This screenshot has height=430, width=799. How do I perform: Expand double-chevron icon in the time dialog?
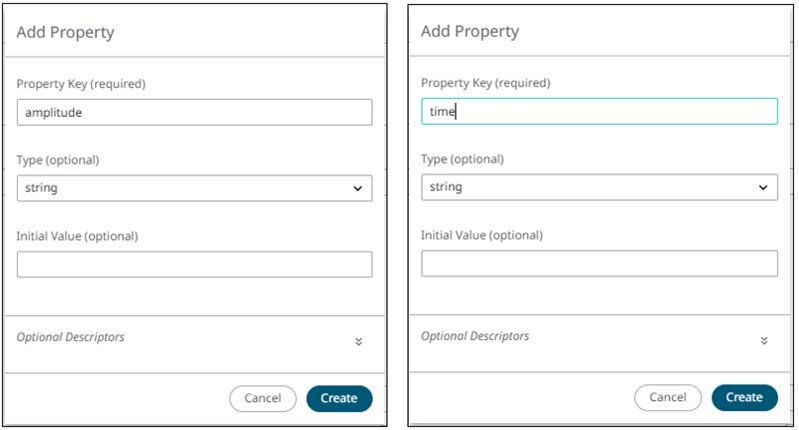click(763, 340)
